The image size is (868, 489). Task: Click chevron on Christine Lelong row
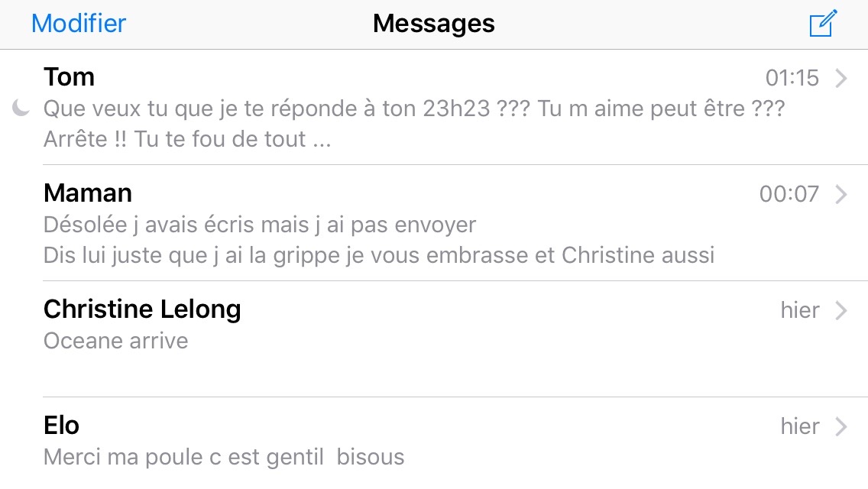[841, 310]
